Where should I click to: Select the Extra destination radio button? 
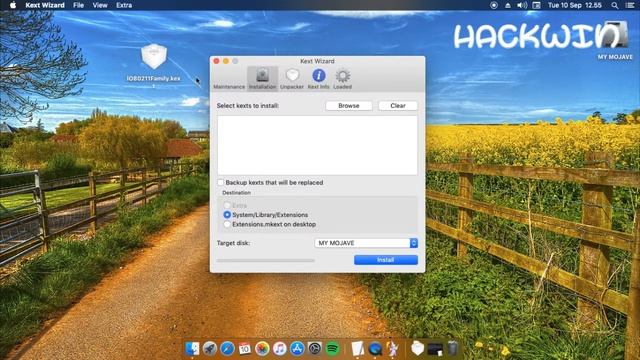pos(227,205)
